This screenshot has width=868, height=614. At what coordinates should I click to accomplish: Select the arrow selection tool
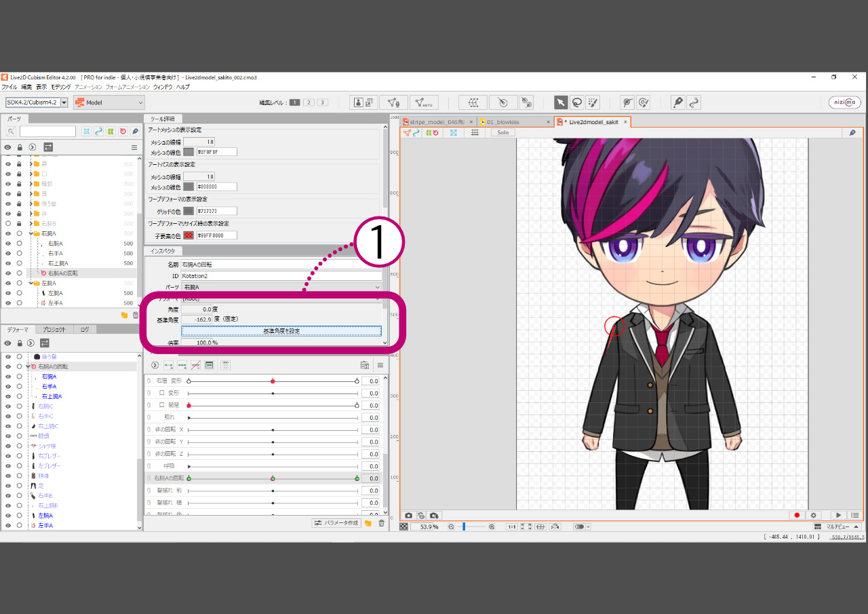pyautogui.click(x=561, y=102)
